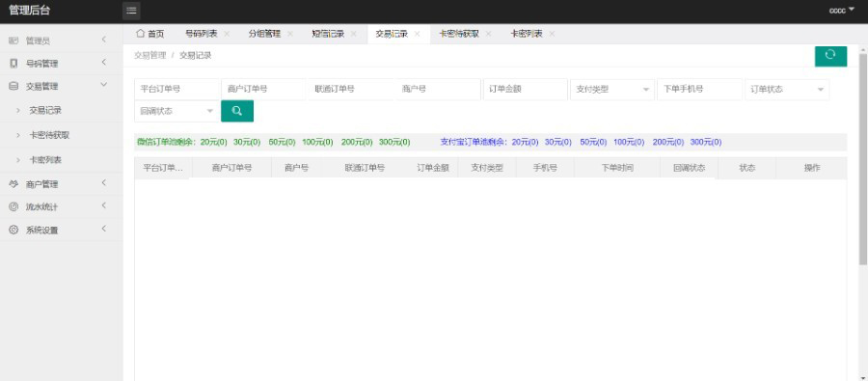
Task: Open 卡密待获取 in the sidebar
Action: click(62, 135)
